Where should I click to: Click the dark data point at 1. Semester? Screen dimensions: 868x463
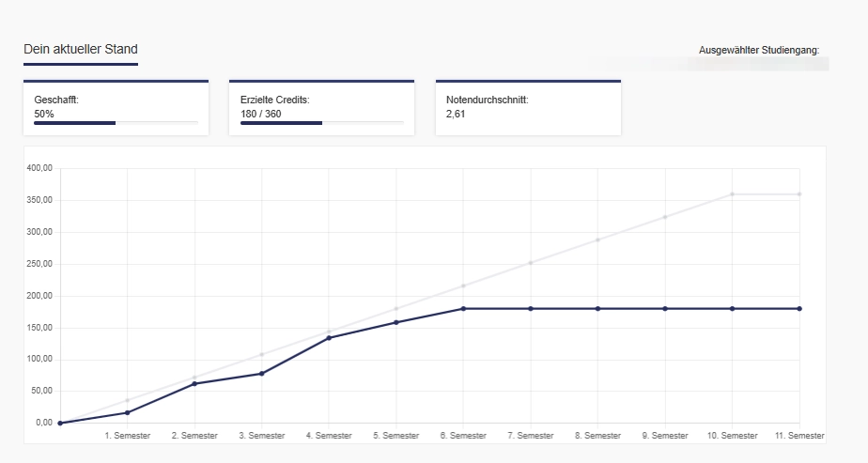tap(128, 412)
